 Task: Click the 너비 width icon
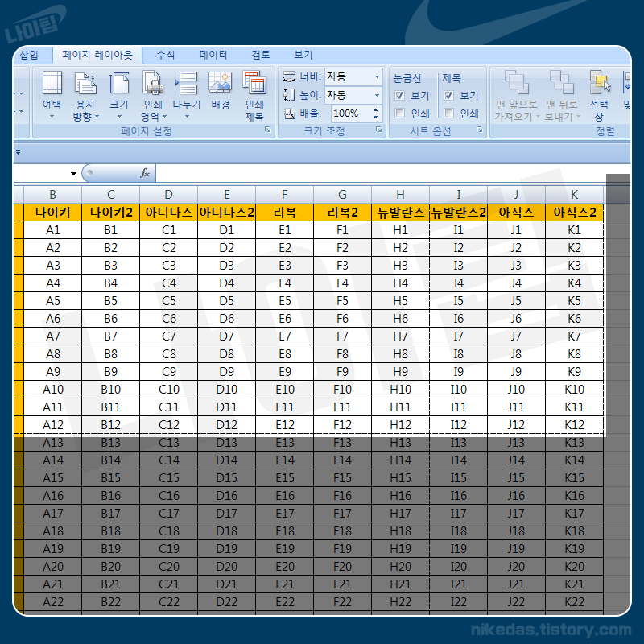[289, 76]
